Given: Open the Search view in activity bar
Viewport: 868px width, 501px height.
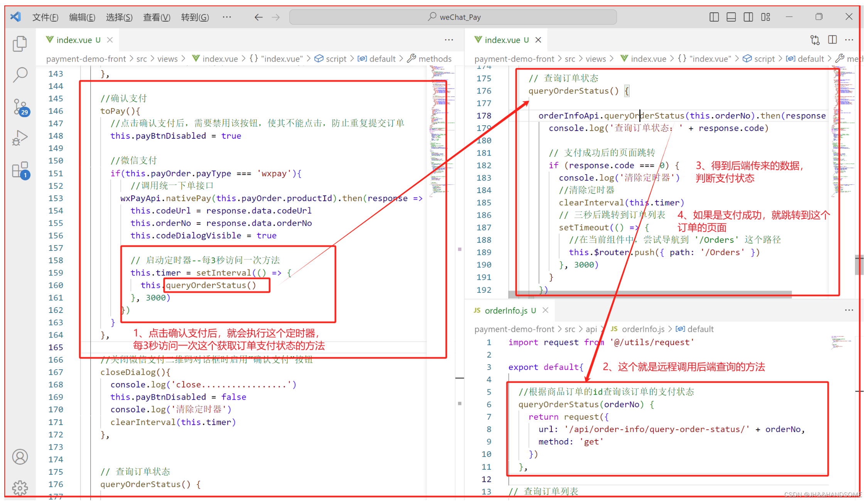Looking at the screenshot, I should (x=20, y=75).
